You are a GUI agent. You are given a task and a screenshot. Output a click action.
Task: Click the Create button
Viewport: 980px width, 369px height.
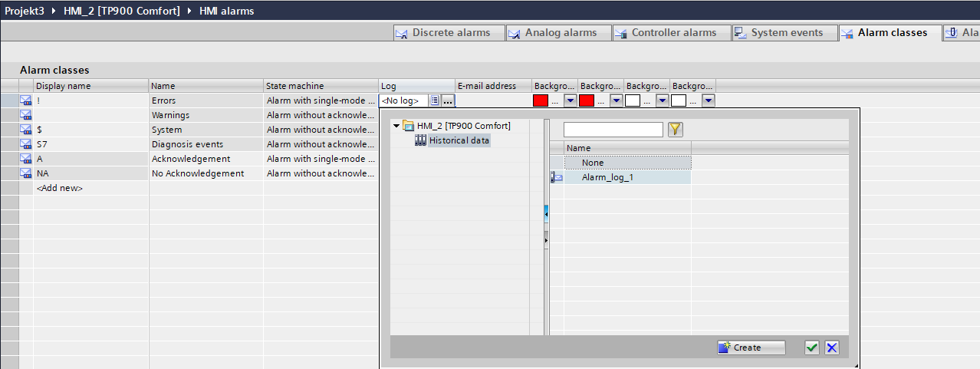pyautogui.click(x=751, y=348)
